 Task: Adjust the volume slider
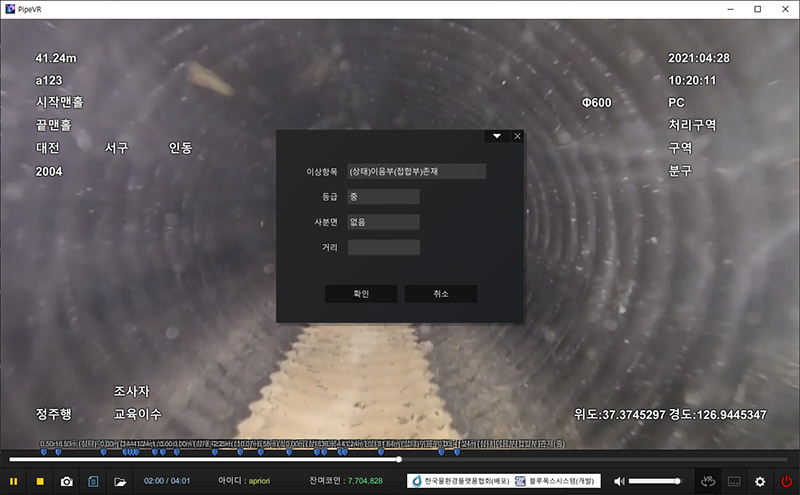click(x=655, y=481)
